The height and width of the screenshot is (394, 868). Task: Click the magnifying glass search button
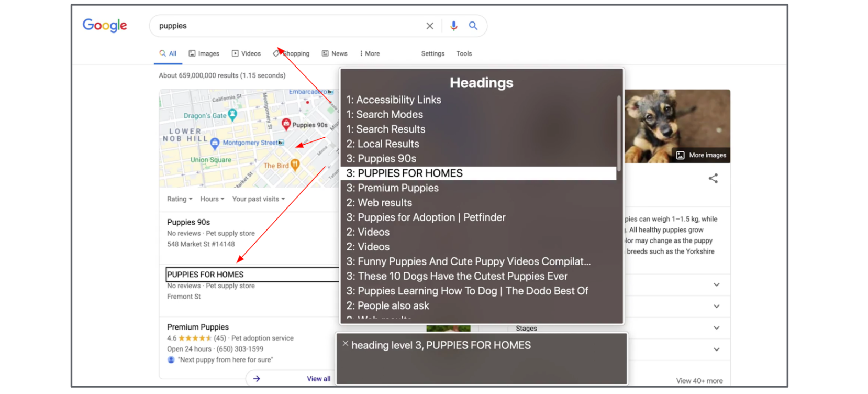[473, 26]
